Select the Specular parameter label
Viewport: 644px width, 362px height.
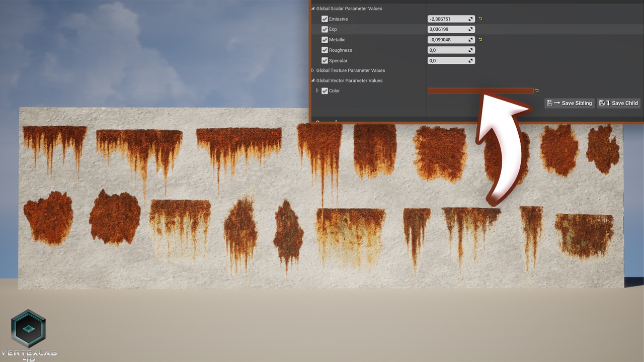(338, 61)
